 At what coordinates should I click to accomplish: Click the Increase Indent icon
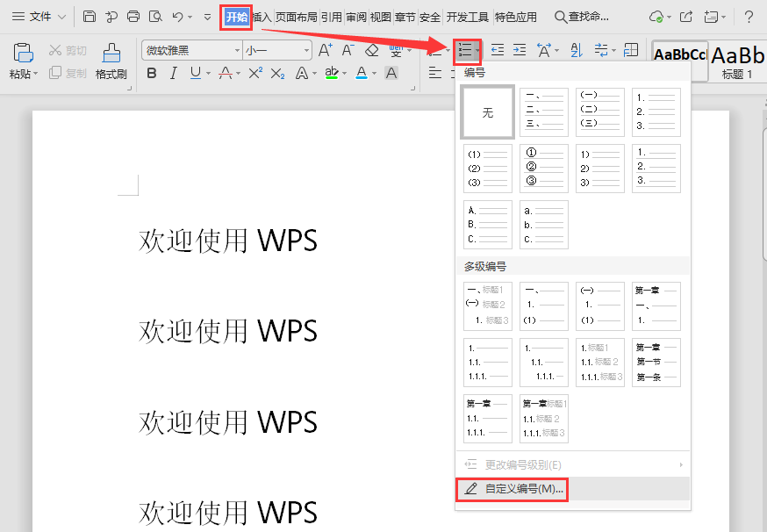[520, 50]
